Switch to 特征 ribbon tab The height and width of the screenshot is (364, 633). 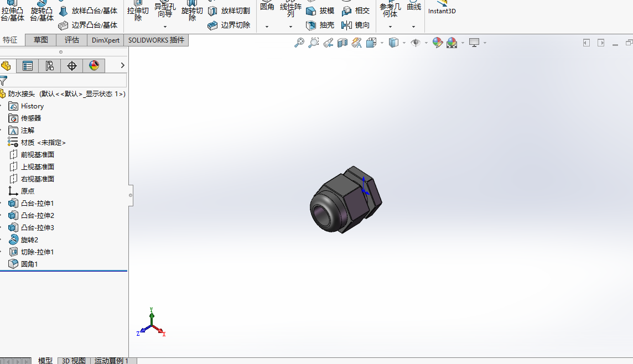tap(10, 40)
